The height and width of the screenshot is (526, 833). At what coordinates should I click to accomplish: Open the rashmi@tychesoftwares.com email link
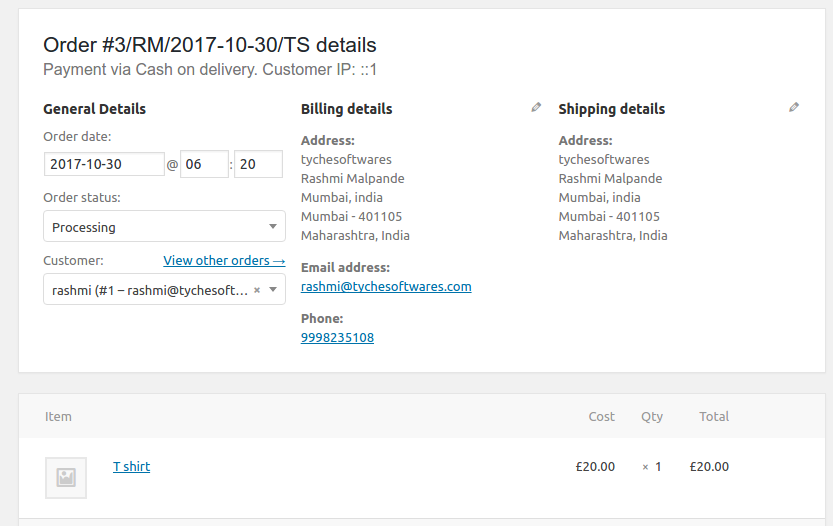pyautogui.click(x=386, y=286)
